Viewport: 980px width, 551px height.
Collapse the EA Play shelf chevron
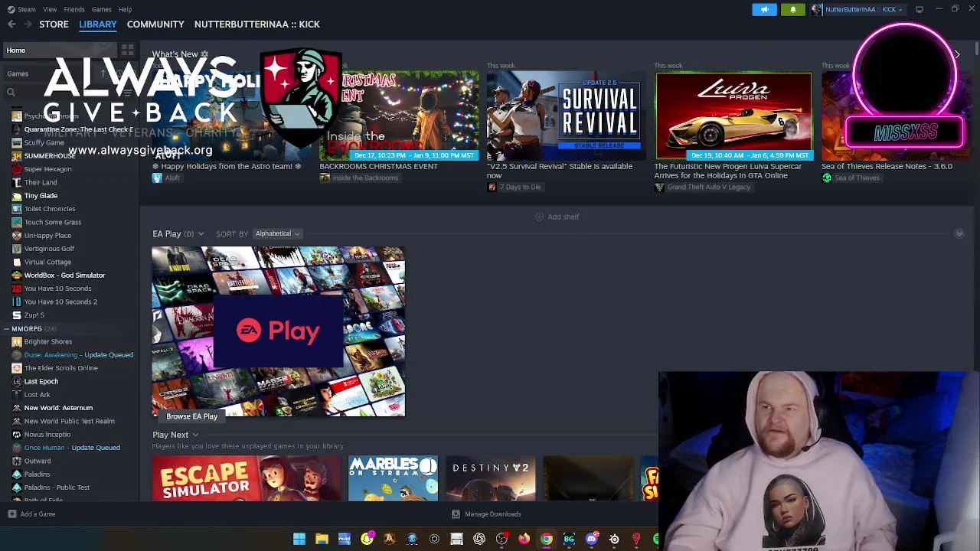coord(959,233)
